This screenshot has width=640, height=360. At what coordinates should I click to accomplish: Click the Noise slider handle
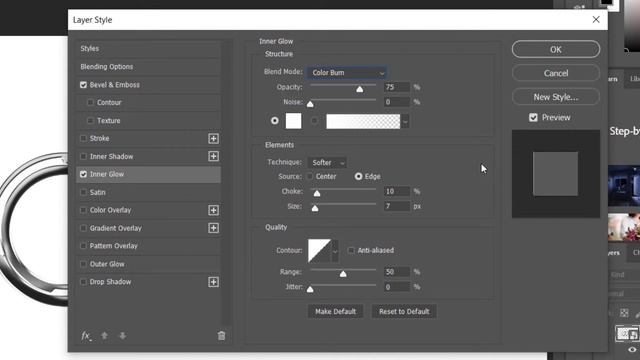click(310, 104)
